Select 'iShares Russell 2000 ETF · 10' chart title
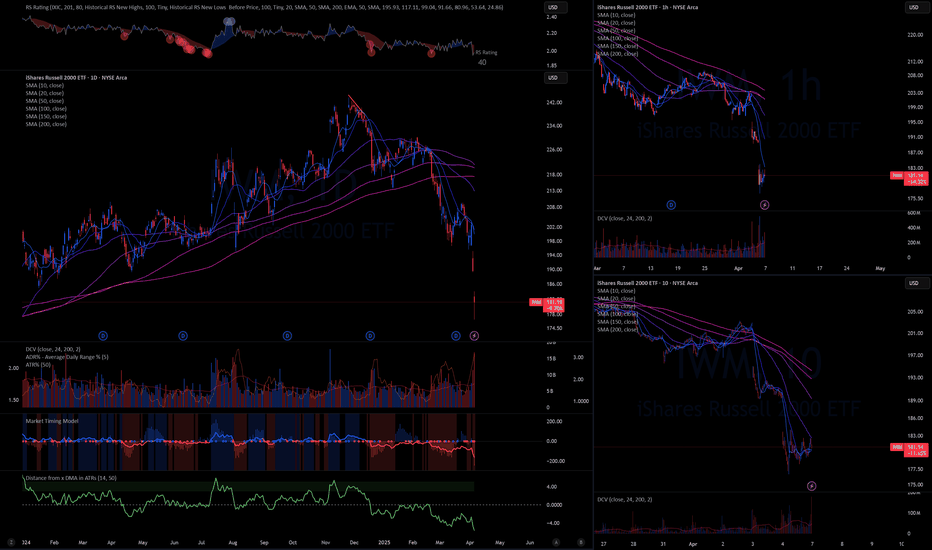The image size is (932, 550). [647, 283]
